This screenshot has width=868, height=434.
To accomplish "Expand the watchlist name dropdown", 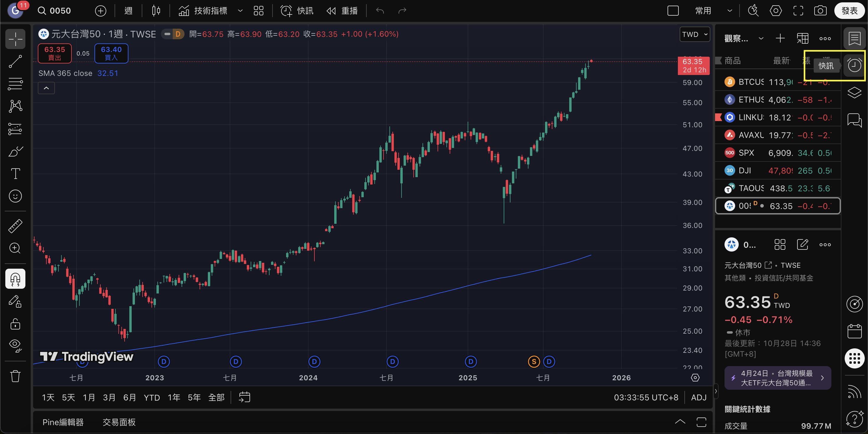I will (761, 38).
